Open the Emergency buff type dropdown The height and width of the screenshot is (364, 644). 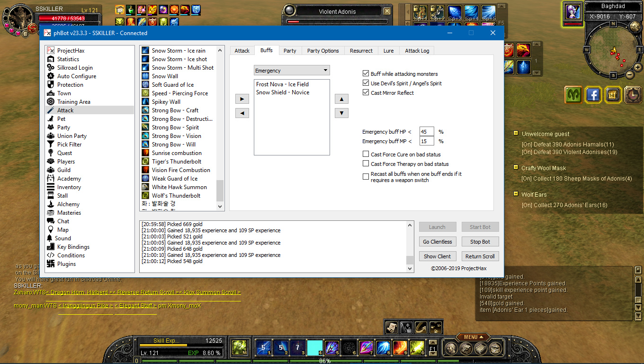pos(292,71)
